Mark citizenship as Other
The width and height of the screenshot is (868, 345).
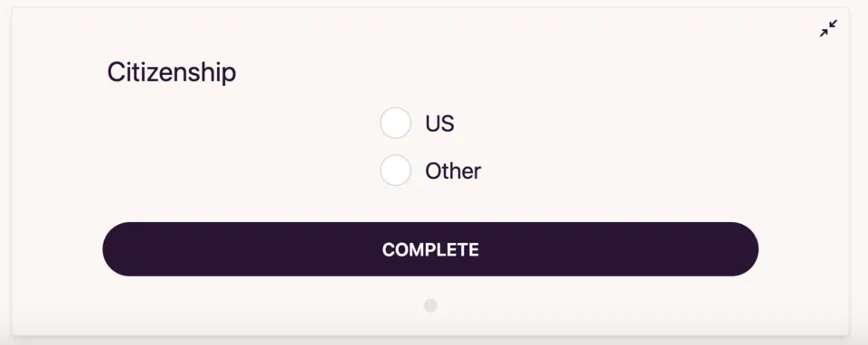point(395,171)
